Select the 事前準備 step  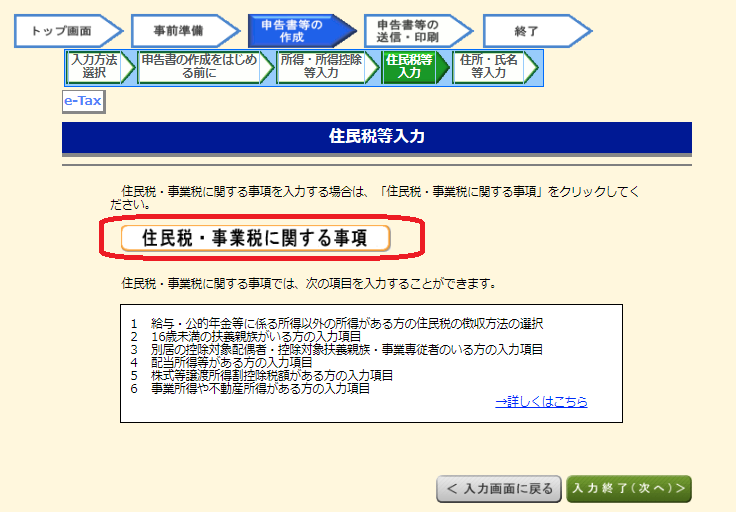(x=185, y=31)
